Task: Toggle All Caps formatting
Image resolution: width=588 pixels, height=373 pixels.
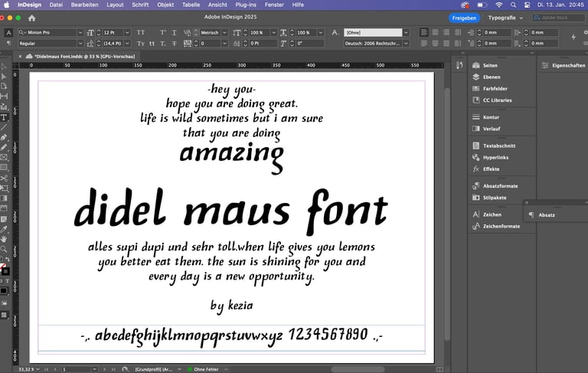Action: coord(141,33)
